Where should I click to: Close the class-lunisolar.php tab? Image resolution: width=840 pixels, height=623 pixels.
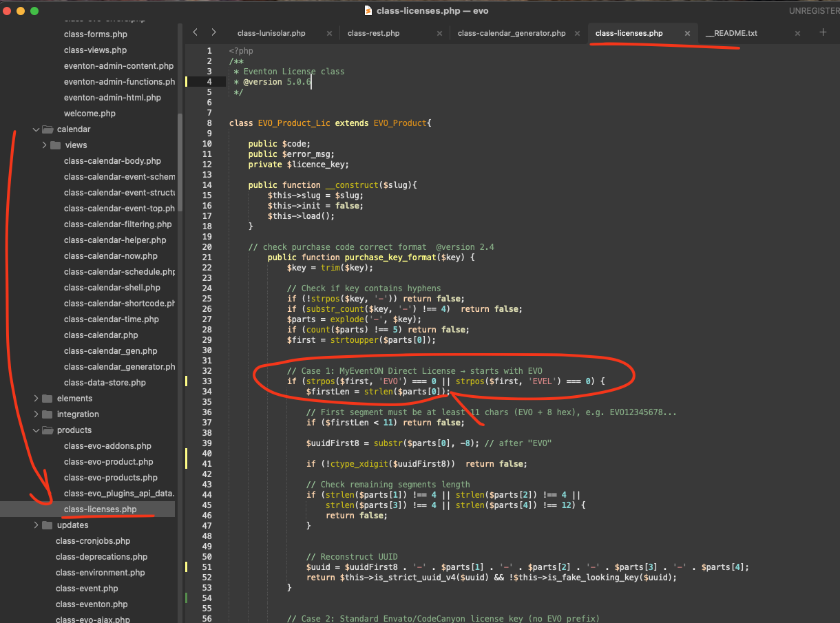(x=329, y=33)
